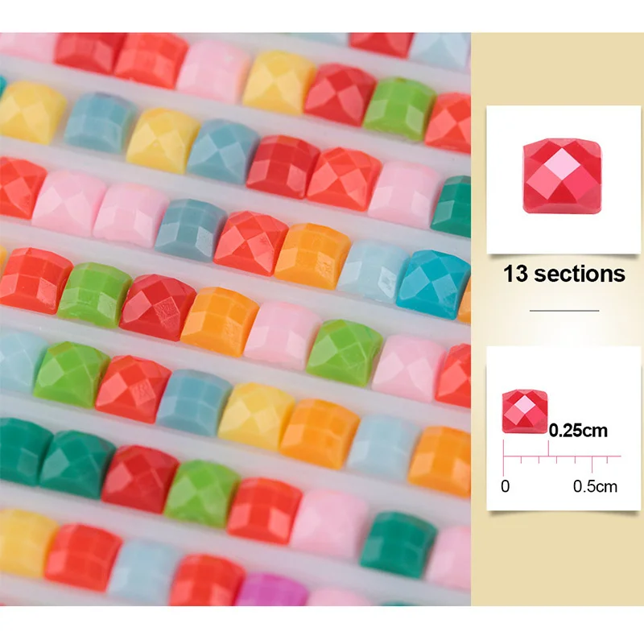Click the thin divider line under '13 sections'
This screenshot has width=644, height=644.
click(564, 311)
